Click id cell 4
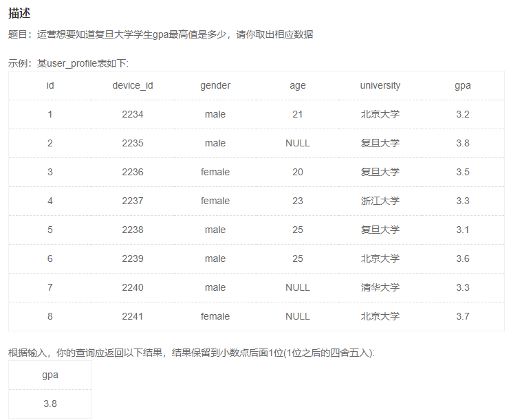 tap(50, 201)
